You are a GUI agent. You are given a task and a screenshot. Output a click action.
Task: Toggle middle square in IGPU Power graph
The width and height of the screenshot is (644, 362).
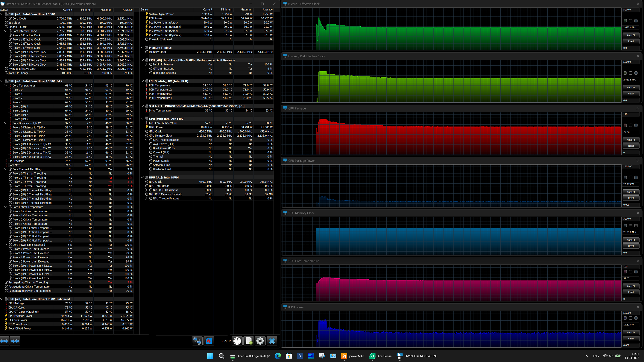(630, 318)
